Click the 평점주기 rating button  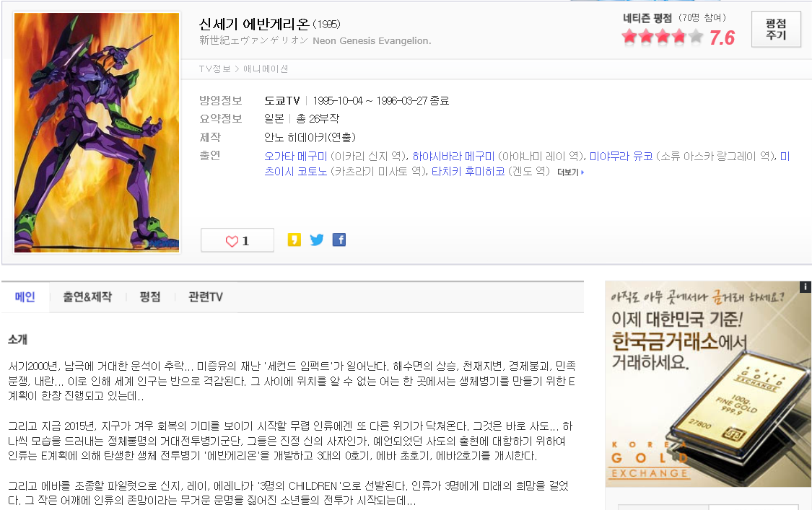776,30
